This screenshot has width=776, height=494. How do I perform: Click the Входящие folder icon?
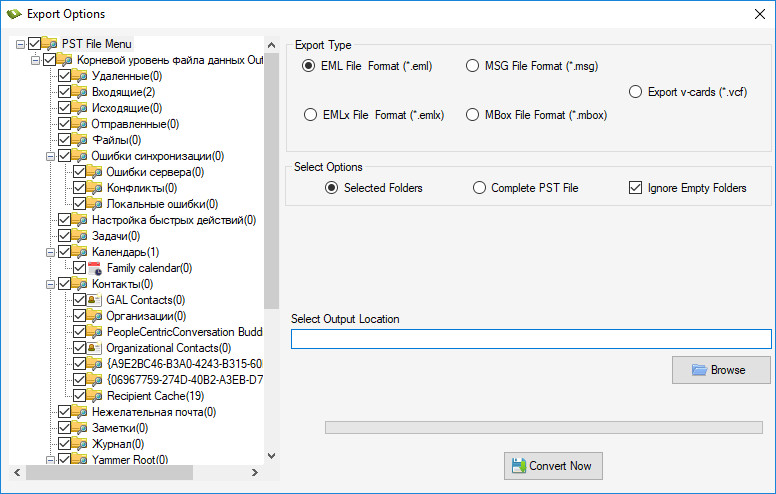tap(81, 92)
